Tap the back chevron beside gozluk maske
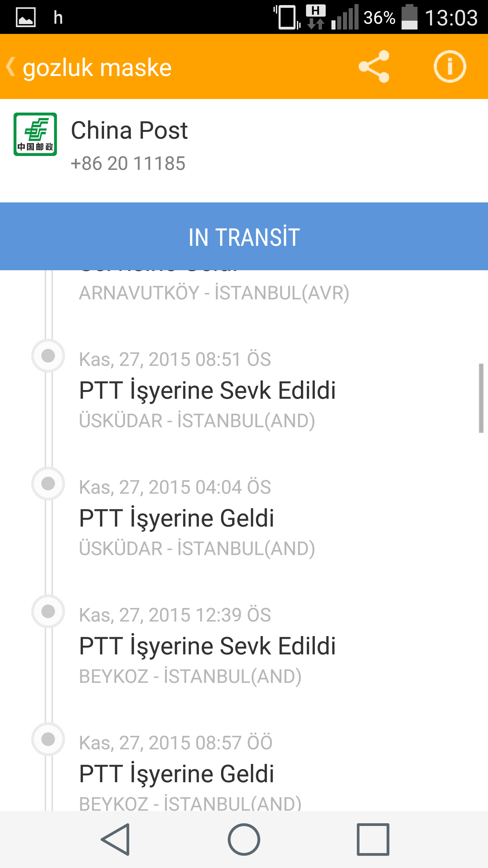 click(11, 66)
